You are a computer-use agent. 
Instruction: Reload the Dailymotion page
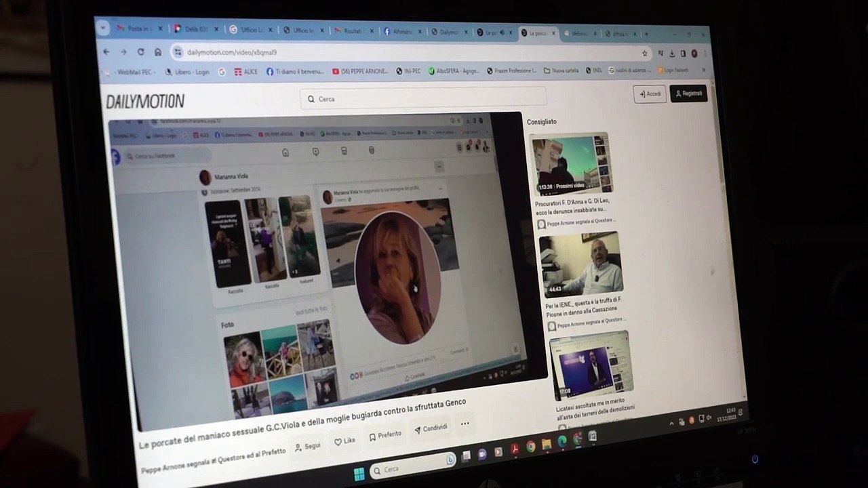[140, 52]
